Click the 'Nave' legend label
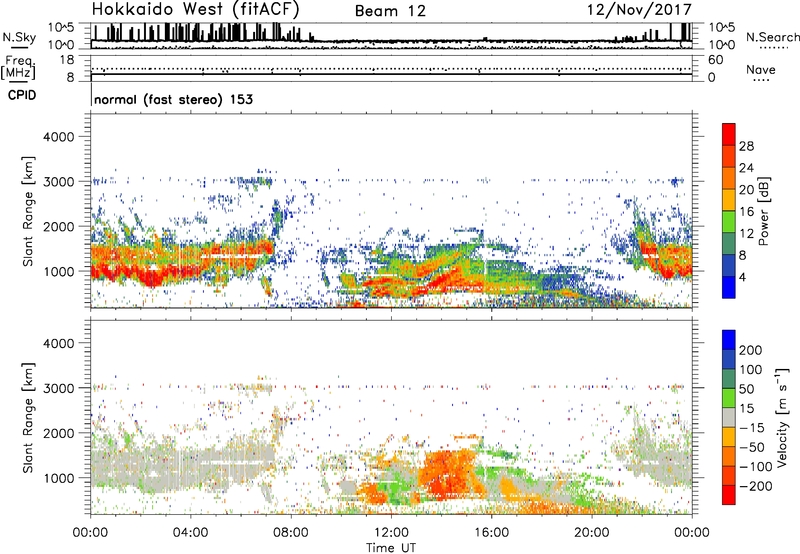Viewport: 800px width, 554px height. tap(761, 69)
